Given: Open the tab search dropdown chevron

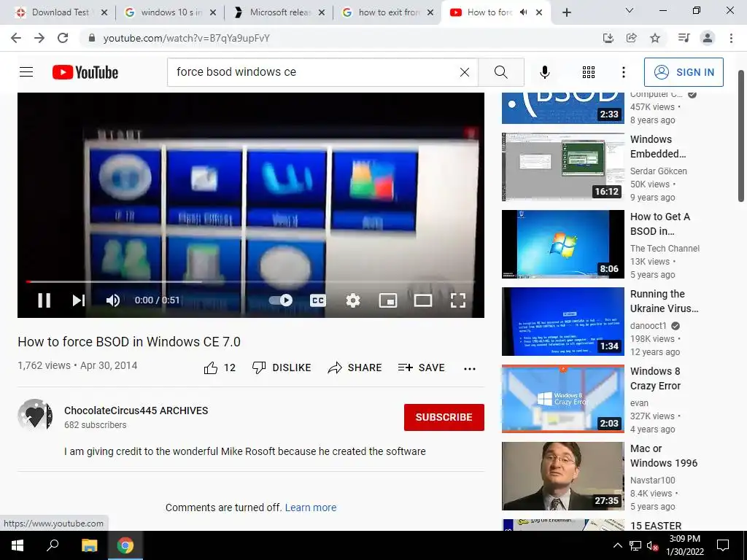Looking at the screenshot, I should pyautogui.click(x=630, y=10).
